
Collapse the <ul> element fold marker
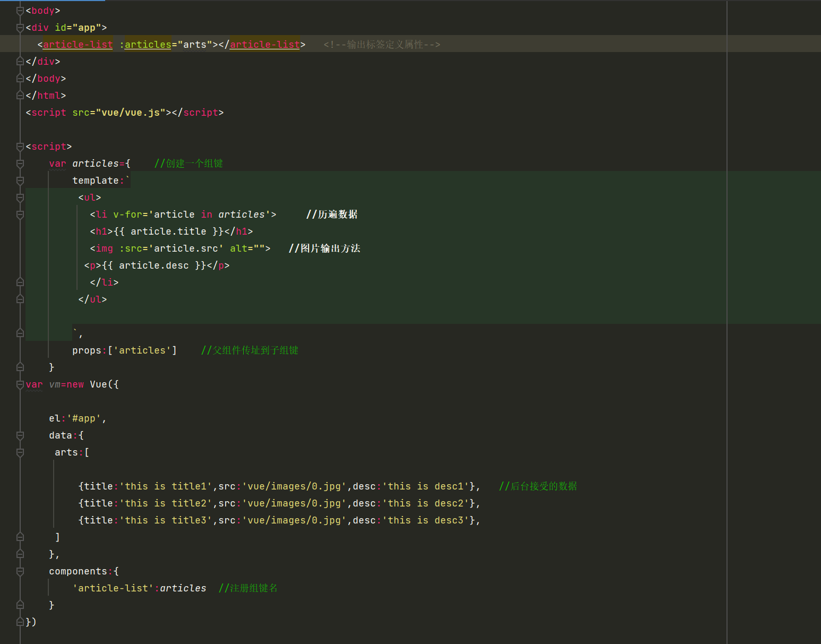(x=20, y=198)
